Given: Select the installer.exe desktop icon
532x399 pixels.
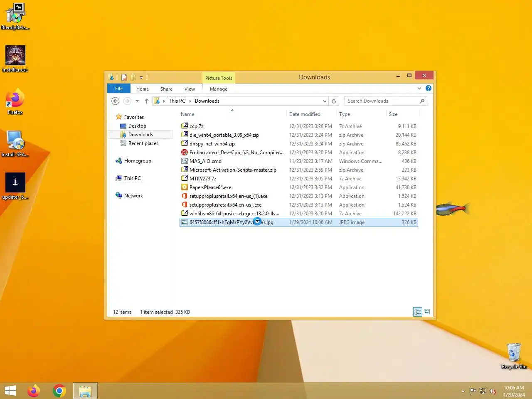Looking at the screenshot, I should pyautogui.click(x=15, y=59).
